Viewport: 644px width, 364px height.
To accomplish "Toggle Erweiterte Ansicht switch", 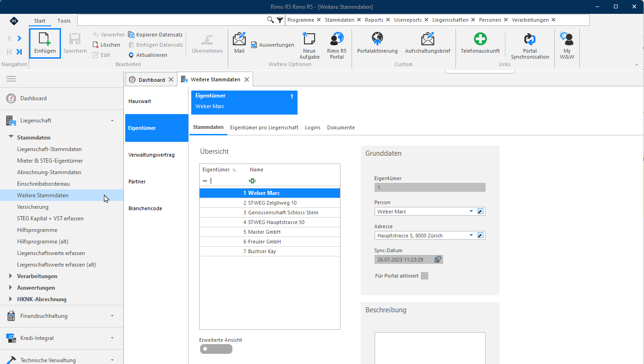I will [216, 349].
